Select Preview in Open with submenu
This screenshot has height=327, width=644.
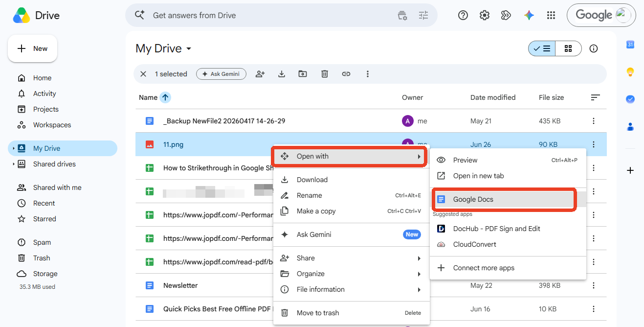[x=508, y=160]
